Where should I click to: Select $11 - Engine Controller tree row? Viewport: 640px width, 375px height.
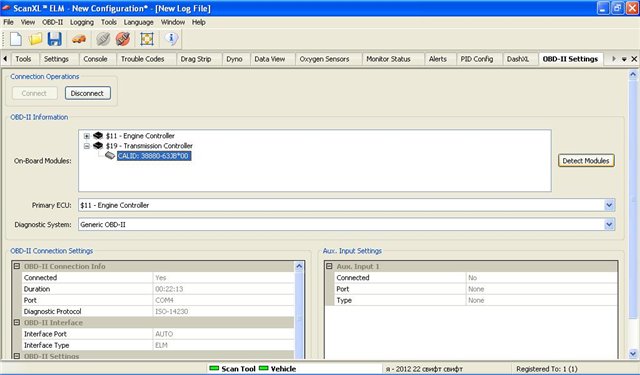pyautogui.click(x=140, y=136)
